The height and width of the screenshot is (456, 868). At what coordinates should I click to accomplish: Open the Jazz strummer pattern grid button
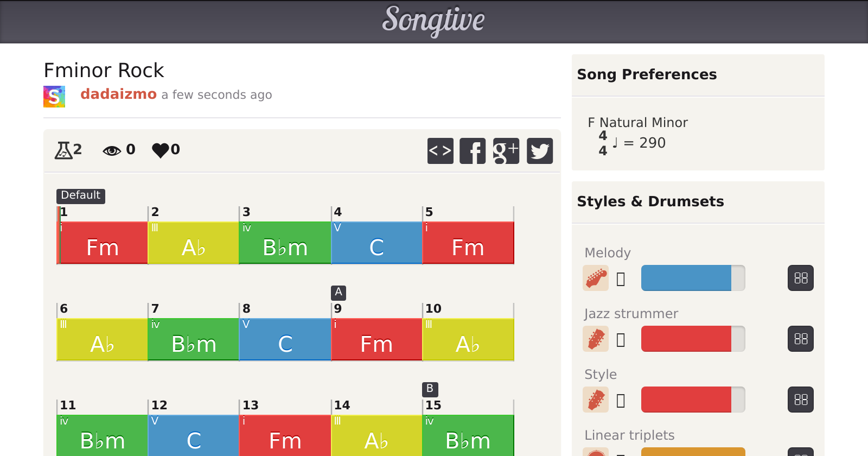[801, 339]
